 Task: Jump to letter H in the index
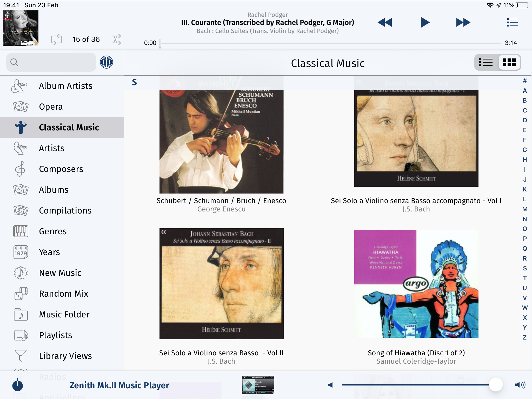pos(525,160)
